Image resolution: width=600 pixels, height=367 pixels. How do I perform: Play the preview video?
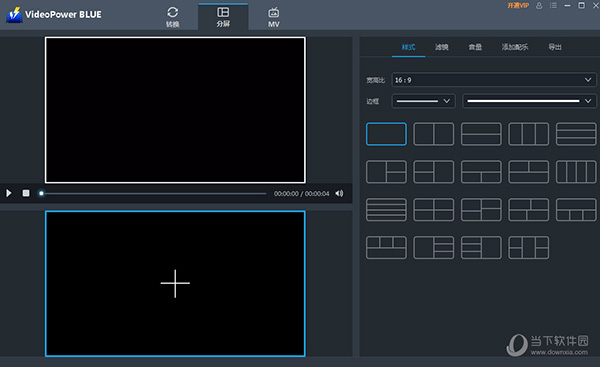click(8, 193)
